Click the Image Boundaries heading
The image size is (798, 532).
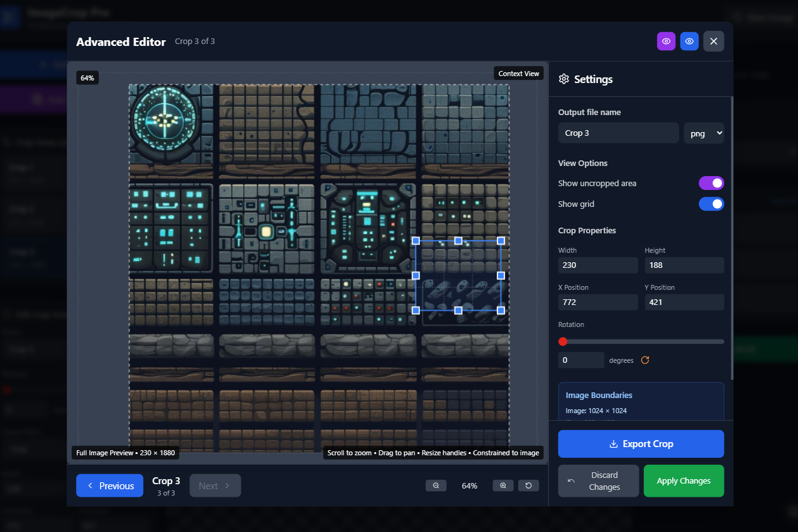[x=599, y=396]
